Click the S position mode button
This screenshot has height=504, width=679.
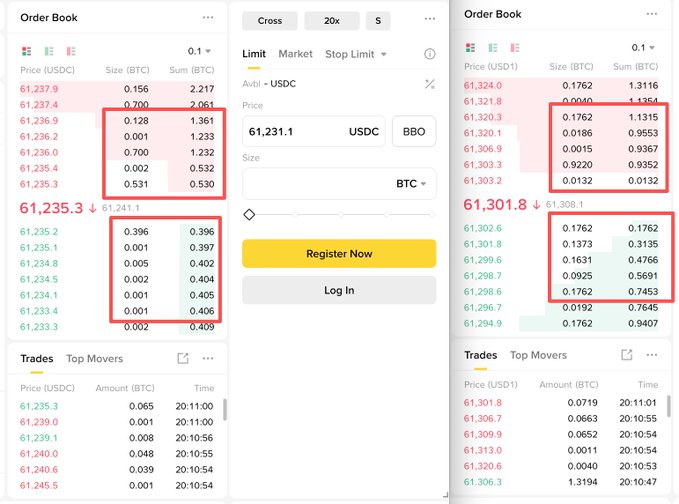pos(378,21)
